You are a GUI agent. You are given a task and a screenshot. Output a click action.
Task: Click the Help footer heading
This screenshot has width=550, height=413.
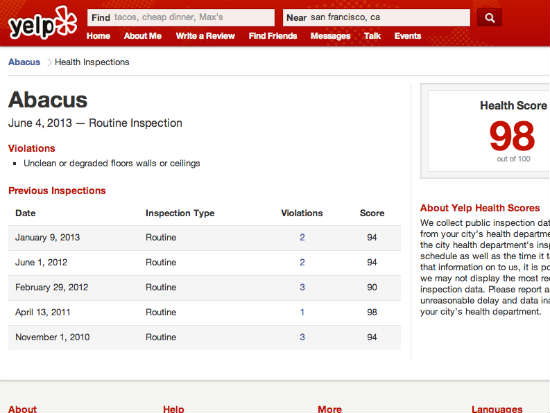point(174,409)
